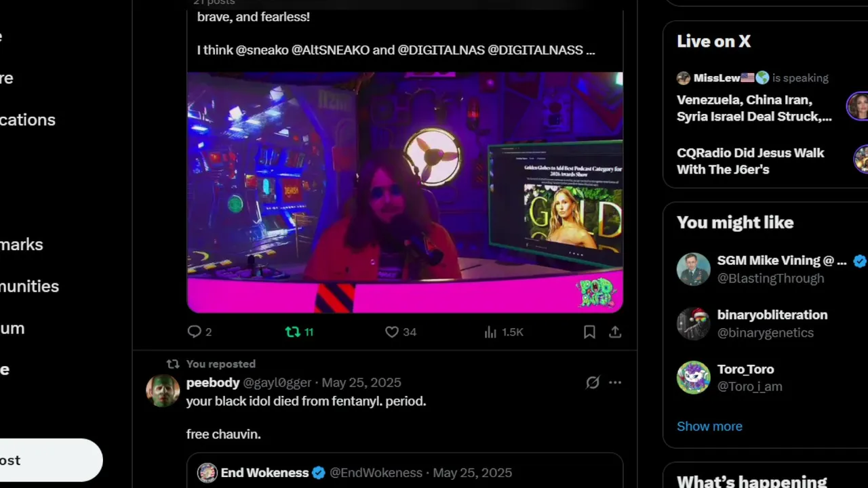
Task: Open more options menu on peebody post
Action: 615,383
